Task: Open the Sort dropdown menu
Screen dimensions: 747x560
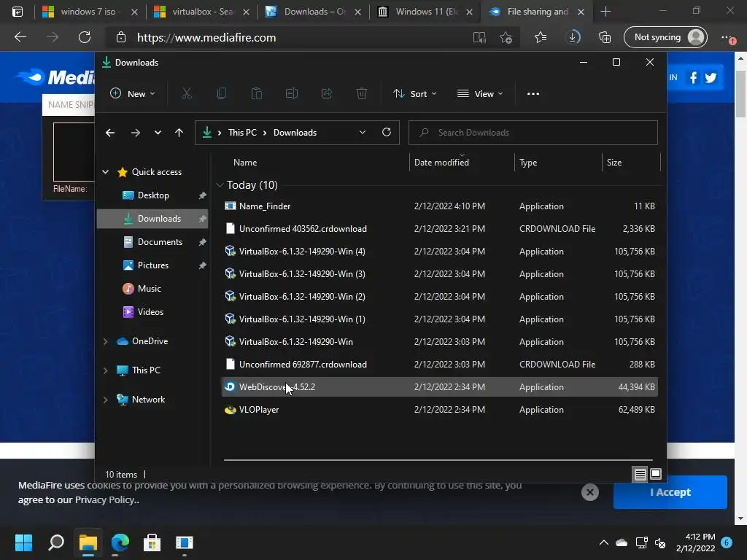Action: pos(414,94)
